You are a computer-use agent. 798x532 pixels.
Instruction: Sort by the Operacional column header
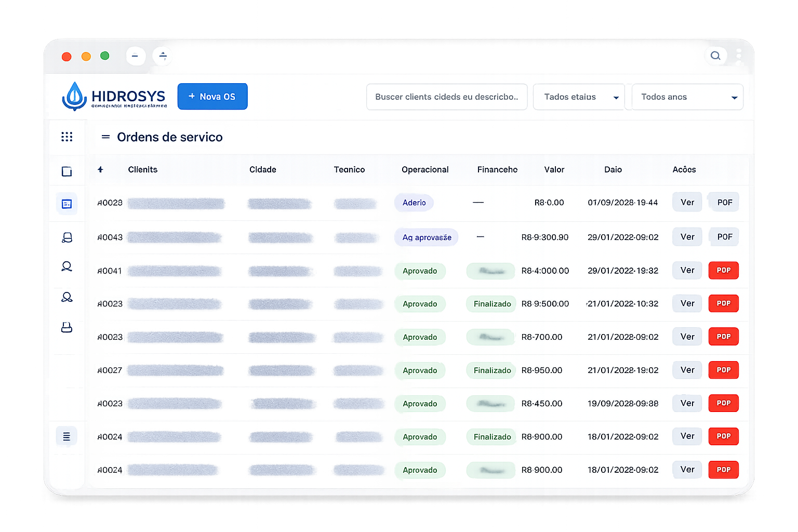point(425,169)
